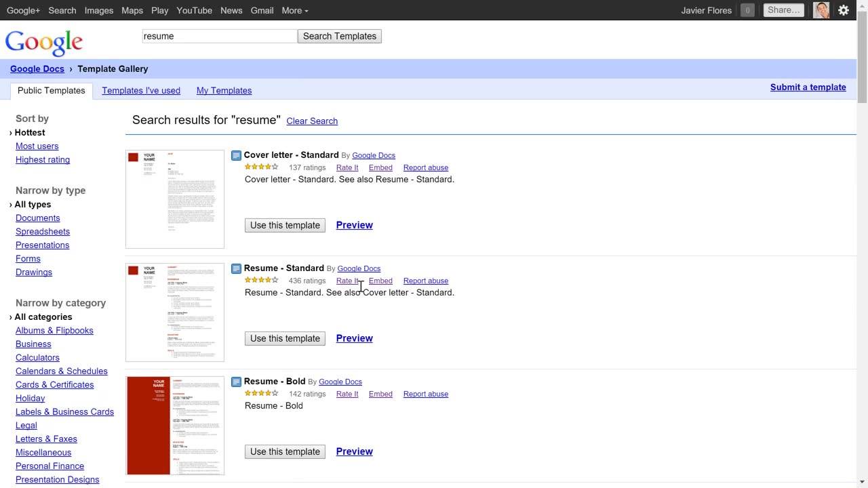Open News in the top bar
Viewport: 868px width, 488px height.
point(231,10)
